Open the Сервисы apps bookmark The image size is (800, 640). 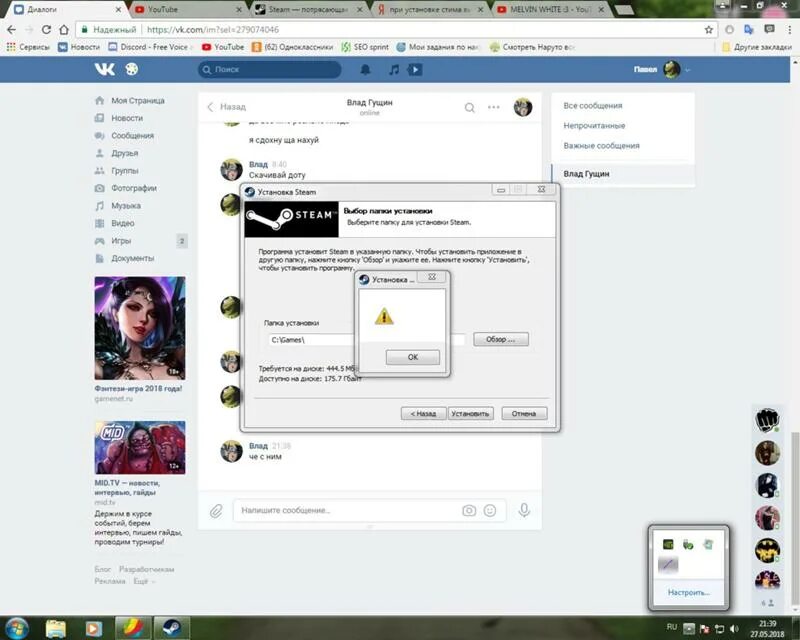tap(28, 47)
